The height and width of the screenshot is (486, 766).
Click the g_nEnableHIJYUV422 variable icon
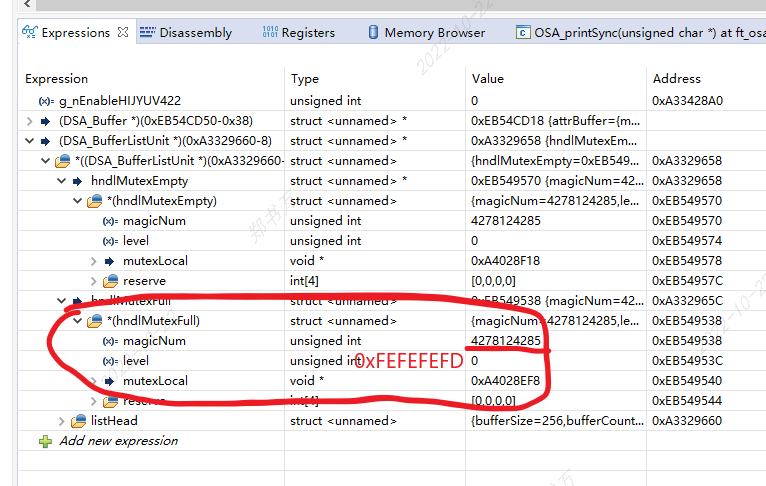click(x=46, y=101)
